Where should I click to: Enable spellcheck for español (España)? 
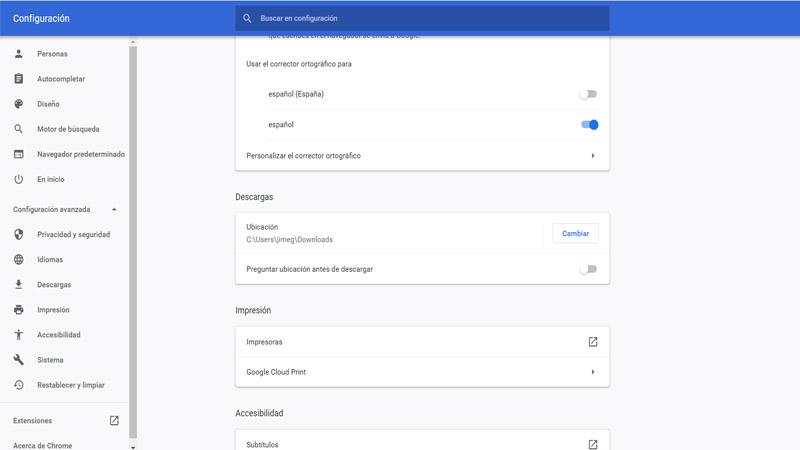tap(588, 94)
